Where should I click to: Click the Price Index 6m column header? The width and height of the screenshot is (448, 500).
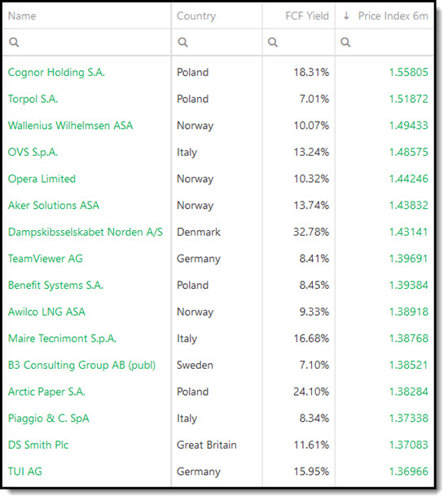[x=393, y=16]
